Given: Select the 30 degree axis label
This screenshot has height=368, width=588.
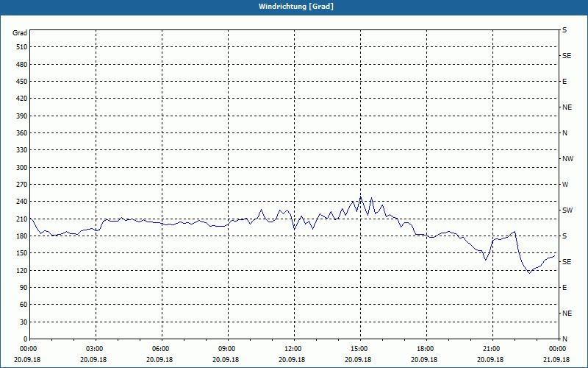Looking at the screenshot, I should tap(24, 322).
